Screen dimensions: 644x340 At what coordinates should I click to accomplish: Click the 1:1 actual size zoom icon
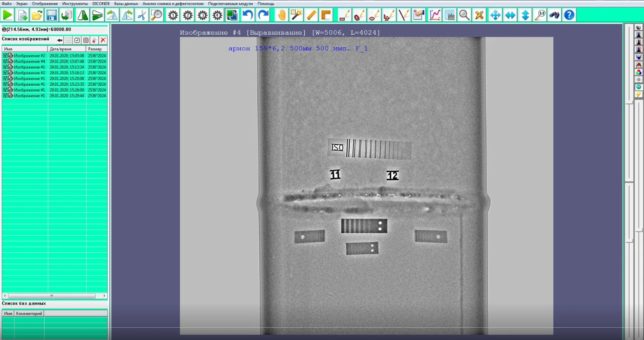540,15
